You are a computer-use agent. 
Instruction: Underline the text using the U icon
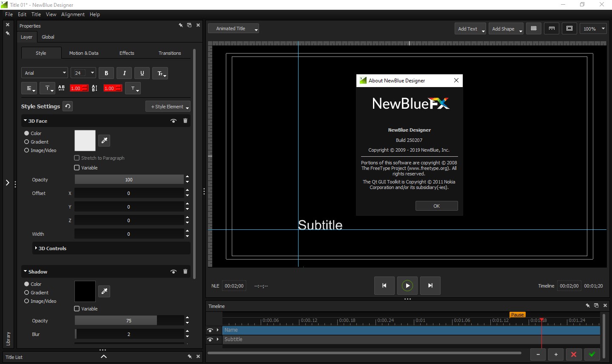pyautogui.click(x=142, y=73)
